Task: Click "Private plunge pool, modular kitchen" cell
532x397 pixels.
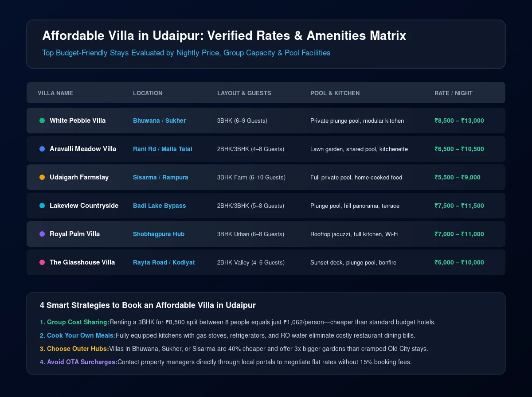Action: pyautogui.click(x=357, y=121)
